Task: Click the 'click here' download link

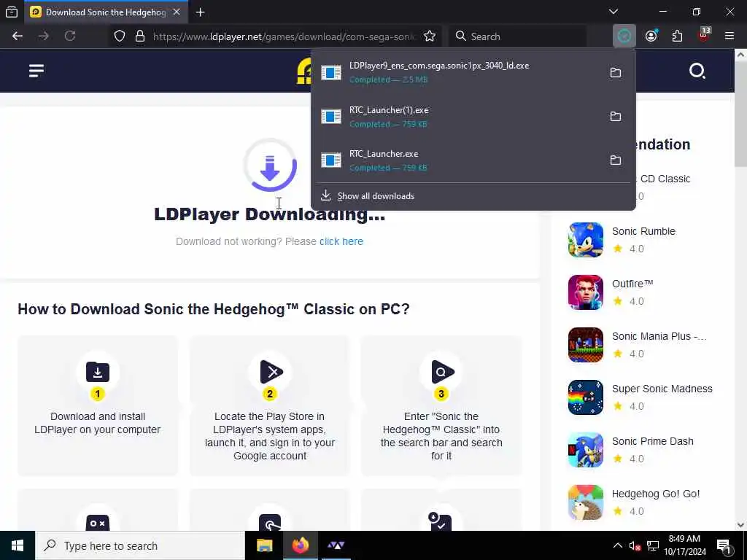Action: 341,241
